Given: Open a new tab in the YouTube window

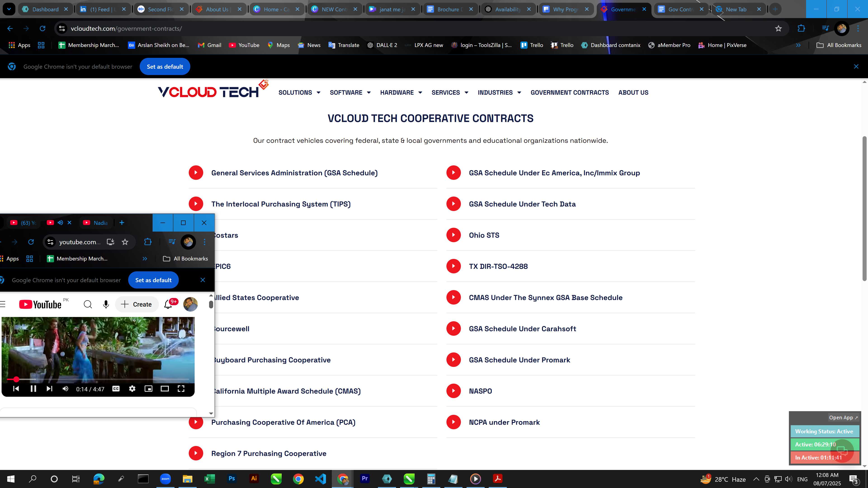Looking at the screenshot, I should point(122,223).
